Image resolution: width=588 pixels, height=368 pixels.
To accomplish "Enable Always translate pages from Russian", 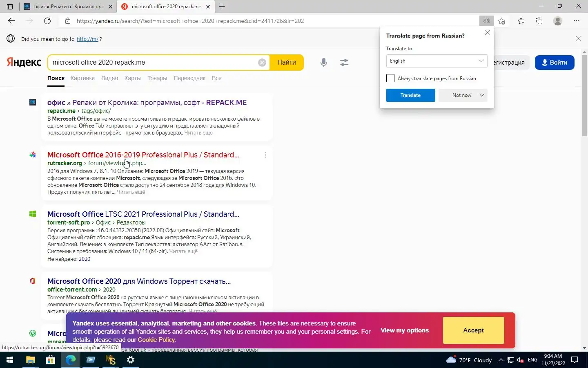I will [x=390, y=78].
